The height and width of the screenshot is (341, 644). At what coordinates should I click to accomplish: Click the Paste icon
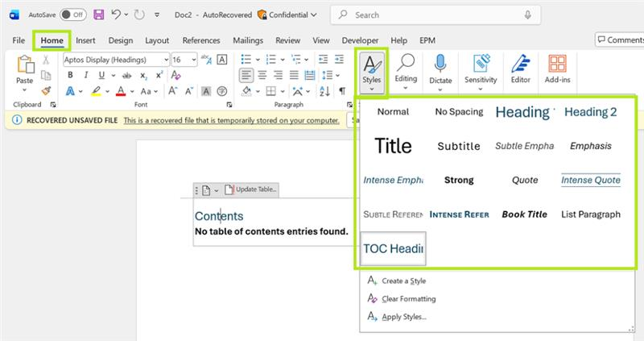[25, 64]
